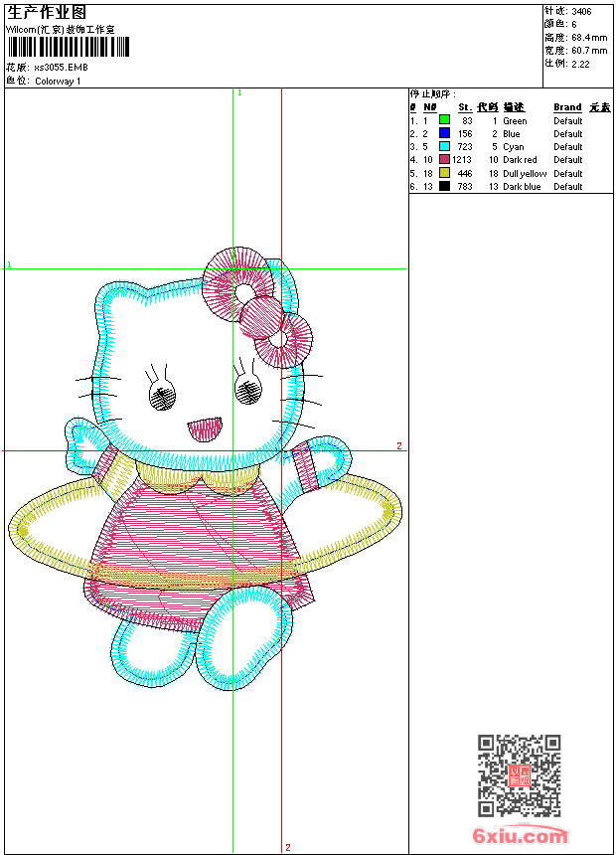Select stitch count 156 in the Blue row
This screenshot has height=855, width=616.
[465, 133]
